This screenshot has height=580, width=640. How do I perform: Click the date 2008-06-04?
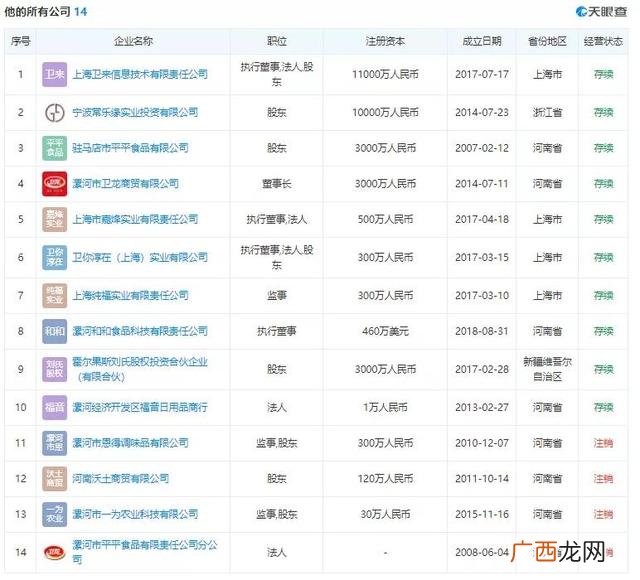(x=482, y=553)
